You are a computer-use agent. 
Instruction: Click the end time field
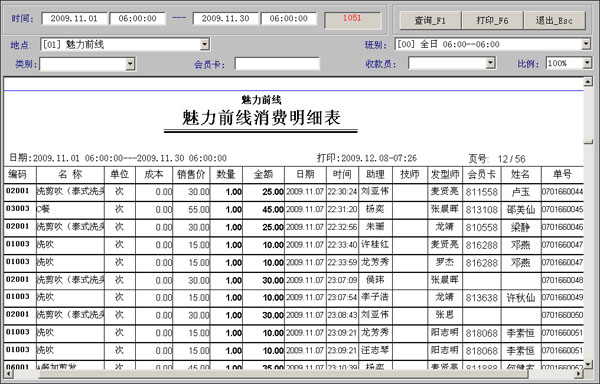[289, 18]
